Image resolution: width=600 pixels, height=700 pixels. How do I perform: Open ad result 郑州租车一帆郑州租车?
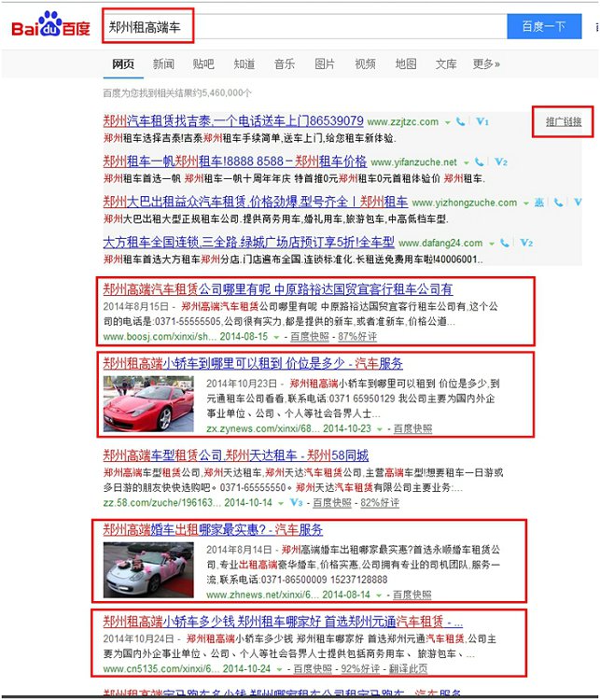tap(235, 161)
